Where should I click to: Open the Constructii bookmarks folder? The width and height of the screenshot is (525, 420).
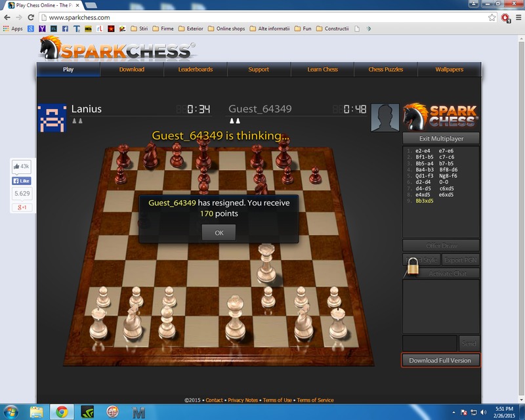pos(333,29)
